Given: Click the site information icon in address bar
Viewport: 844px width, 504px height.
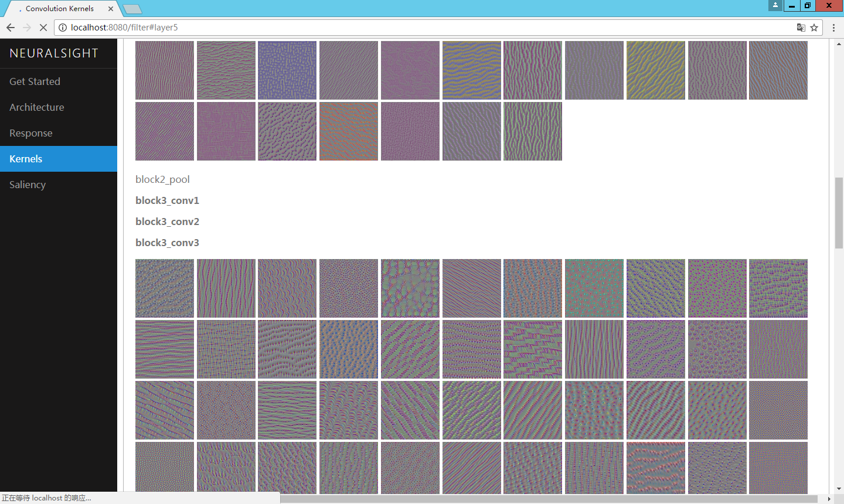Looking at the screenshot, I should (63, 28).
